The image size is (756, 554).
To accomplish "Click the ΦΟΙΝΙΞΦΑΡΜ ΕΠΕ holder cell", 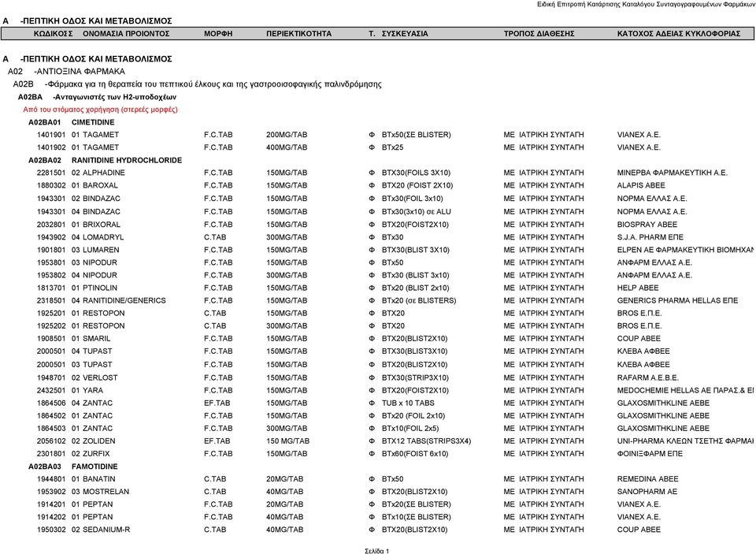I will pyautogui.click(x=650, y=454).
